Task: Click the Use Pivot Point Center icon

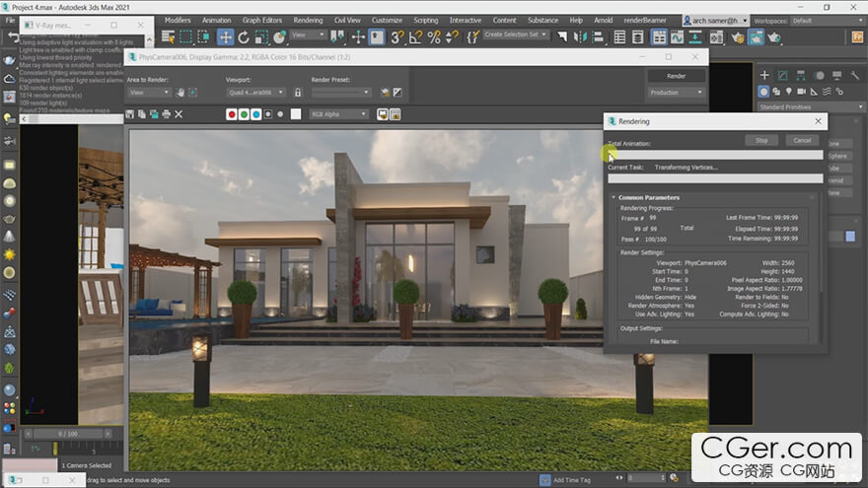Action: pos(337,37)
